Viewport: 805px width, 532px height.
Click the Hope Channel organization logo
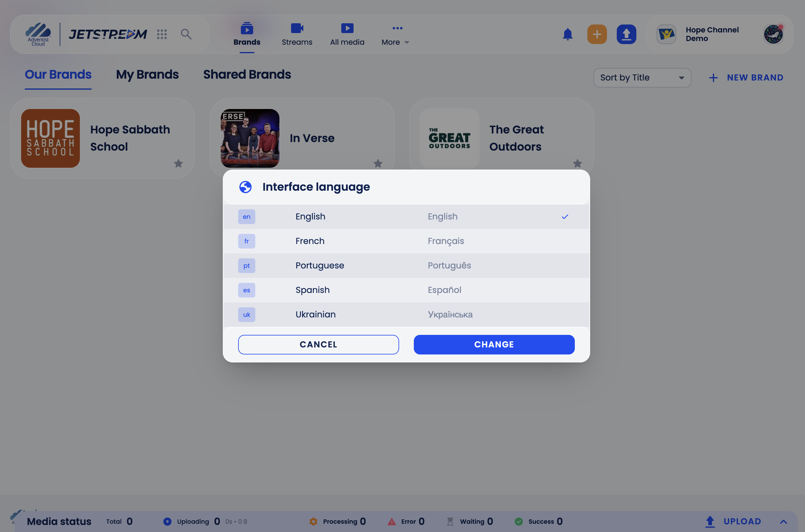pyautogui.click(x=666, y=34)
